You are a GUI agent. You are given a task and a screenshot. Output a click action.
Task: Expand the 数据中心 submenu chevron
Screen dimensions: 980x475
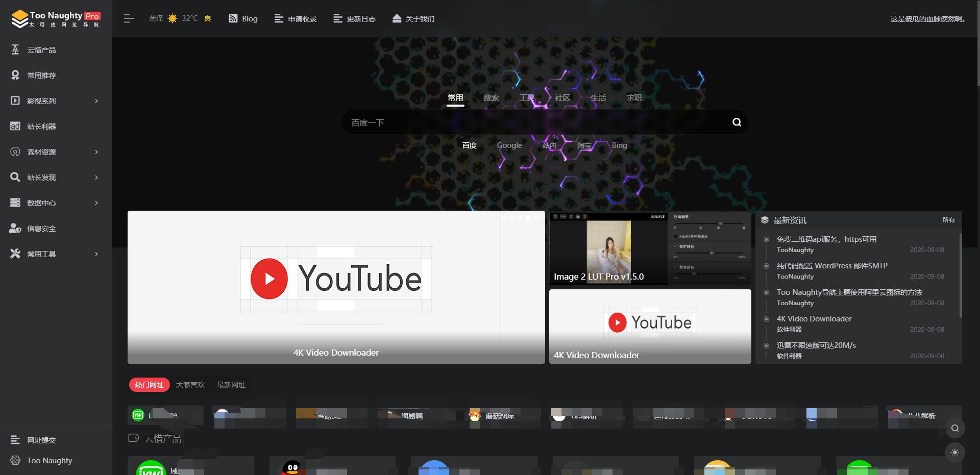(x=96, y=203)
